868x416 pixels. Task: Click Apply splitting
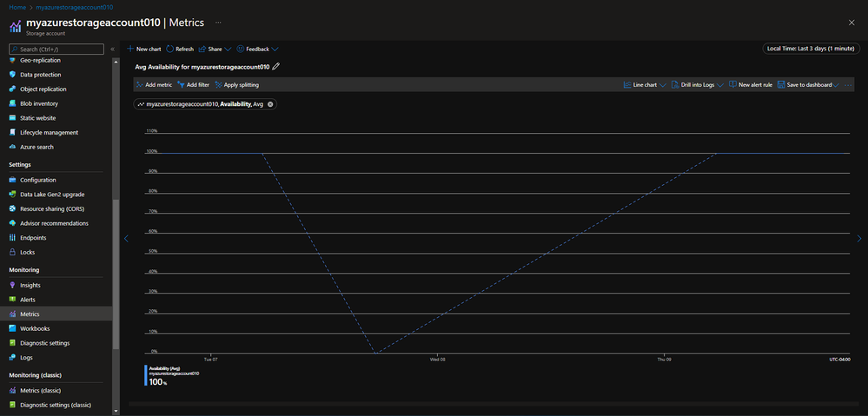(x=237, y=85)
